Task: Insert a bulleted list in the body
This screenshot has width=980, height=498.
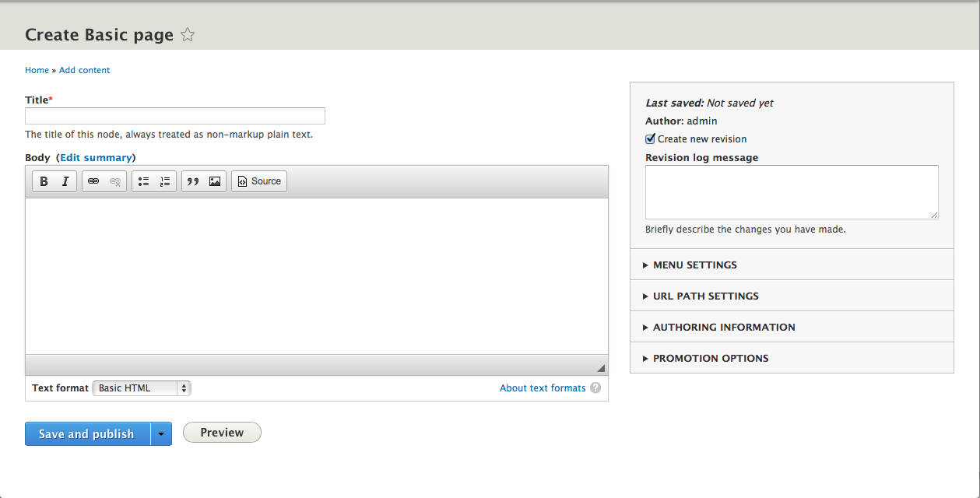Action: tap(143, 181)
